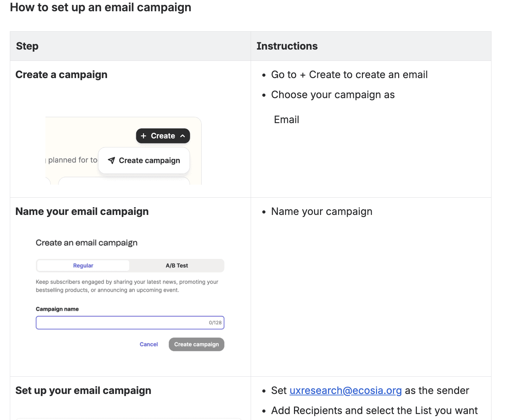Click the "Campaign name" field label
This screenshot has width=514, height=420.
point(57,309)
